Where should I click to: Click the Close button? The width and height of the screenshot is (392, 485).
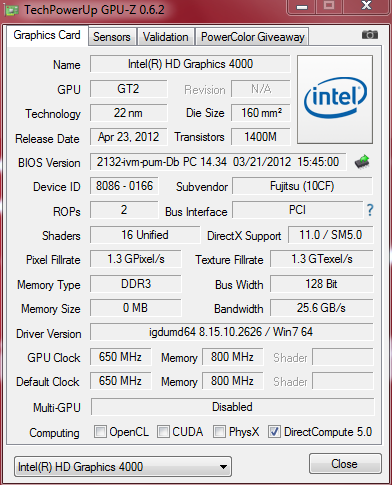pyautogui.click(x=345, y=464)
